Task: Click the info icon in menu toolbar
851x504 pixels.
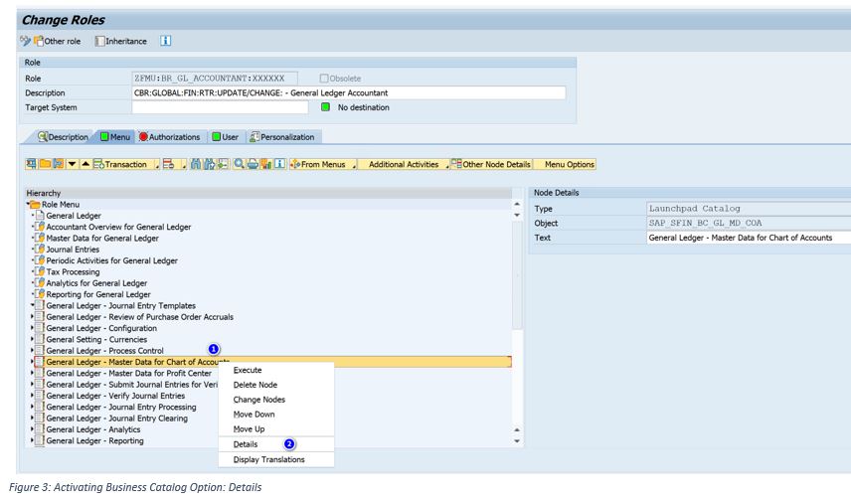Action: (x=279, y=164)
